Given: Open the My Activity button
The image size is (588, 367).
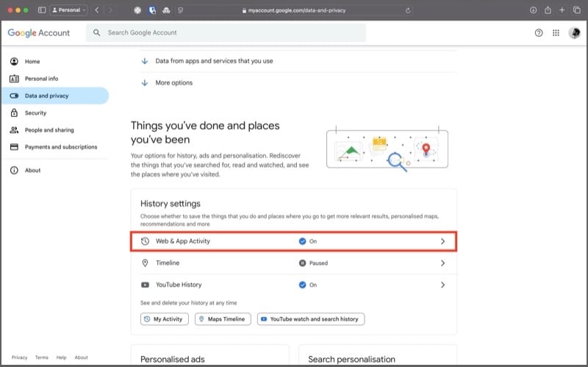Looking at the screenshot, I should 165,319.
